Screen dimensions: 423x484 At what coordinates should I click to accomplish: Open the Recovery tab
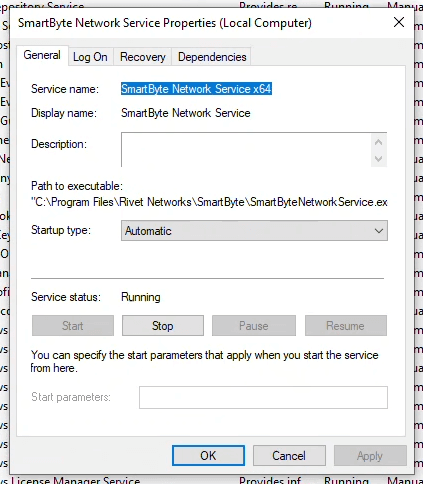tap(143, 57)
